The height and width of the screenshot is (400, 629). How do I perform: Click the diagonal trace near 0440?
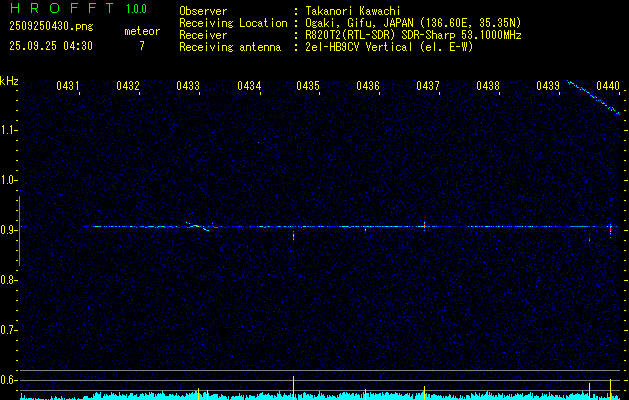594,97
